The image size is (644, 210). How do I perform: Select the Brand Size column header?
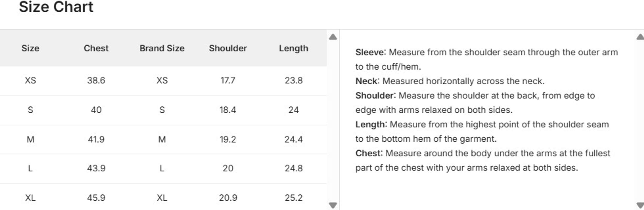(x=162, y=48)
